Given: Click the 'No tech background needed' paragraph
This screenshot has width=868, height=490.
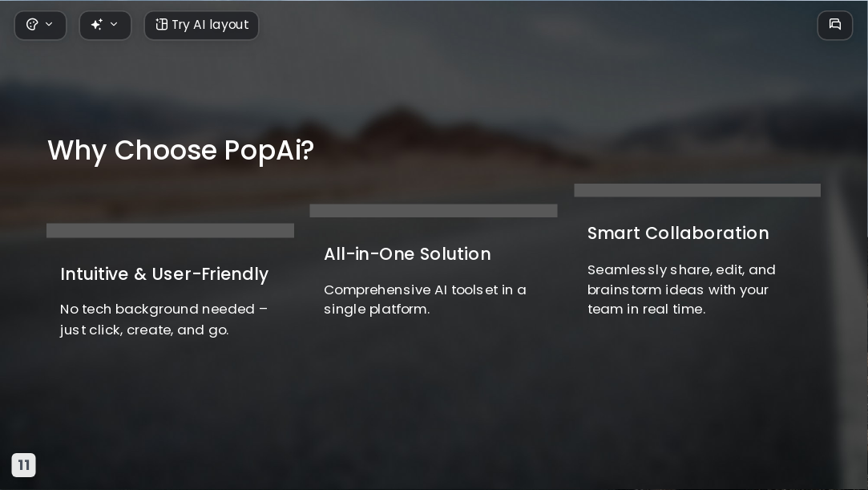Looking at the screenshot, I should (x=164, y=319).
